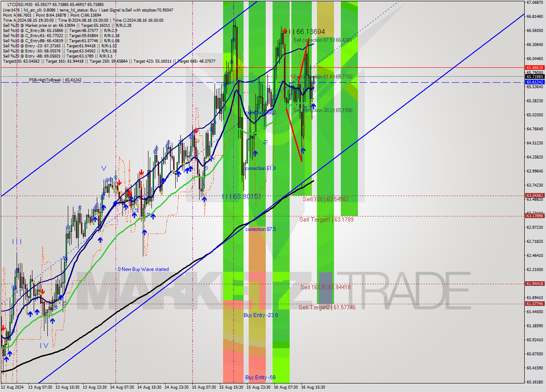Click the 65.28230 price axis value

(535, 101)
